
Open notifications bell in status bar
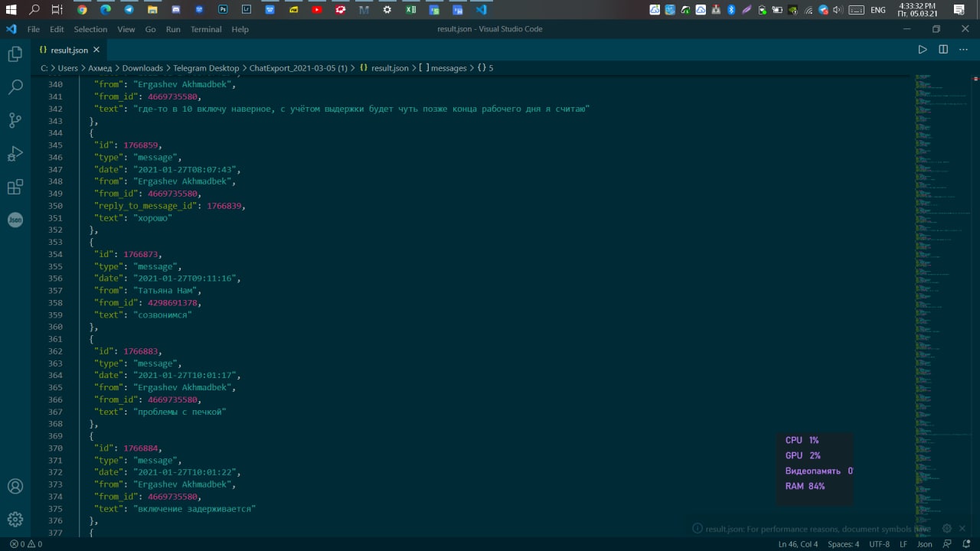point(965,544)
